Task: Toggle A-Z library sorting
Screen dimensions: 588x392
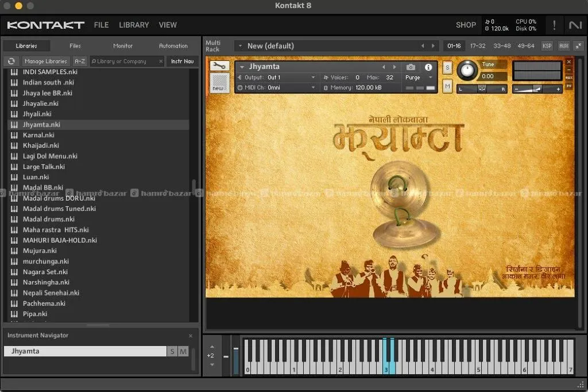Action: (79, 61)
